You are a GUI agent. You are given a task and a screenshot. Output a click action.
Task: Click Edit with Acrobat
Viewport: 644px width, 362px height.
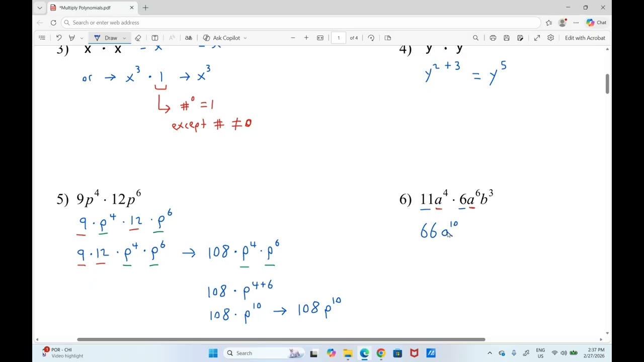click(x=585, y=38)
